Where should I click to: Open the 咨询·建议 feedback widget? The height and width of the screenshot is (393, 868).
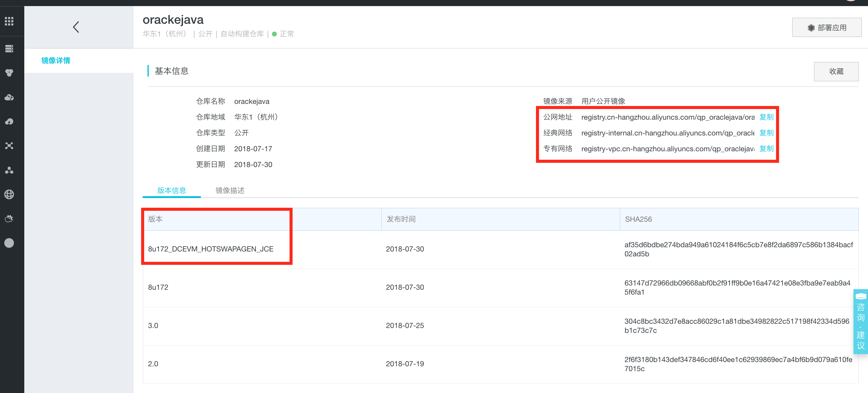click(860, 322)
